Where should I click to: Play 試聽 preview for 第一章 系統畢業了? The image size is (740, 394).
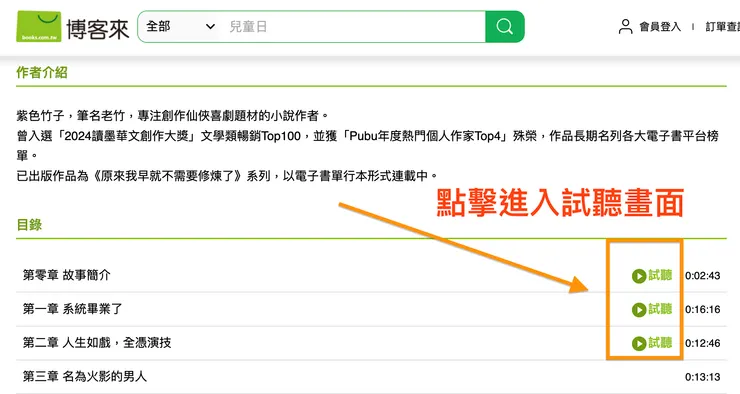[652, 309]
